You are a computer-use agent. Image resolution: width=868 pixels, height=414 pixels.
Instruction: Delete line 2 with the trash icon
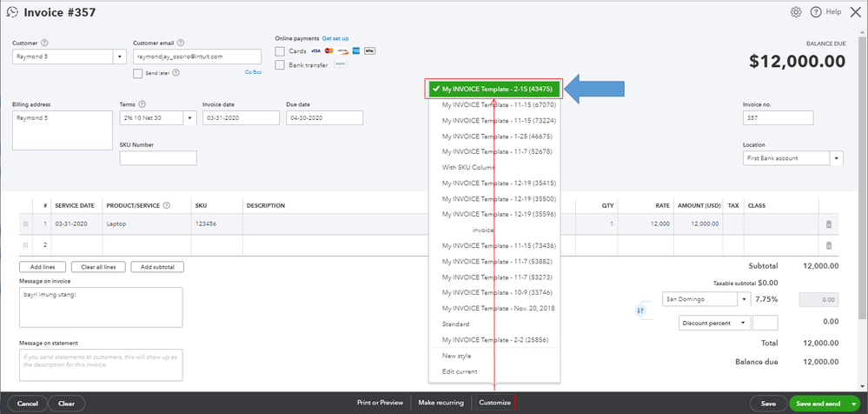[x=829, y=245]
